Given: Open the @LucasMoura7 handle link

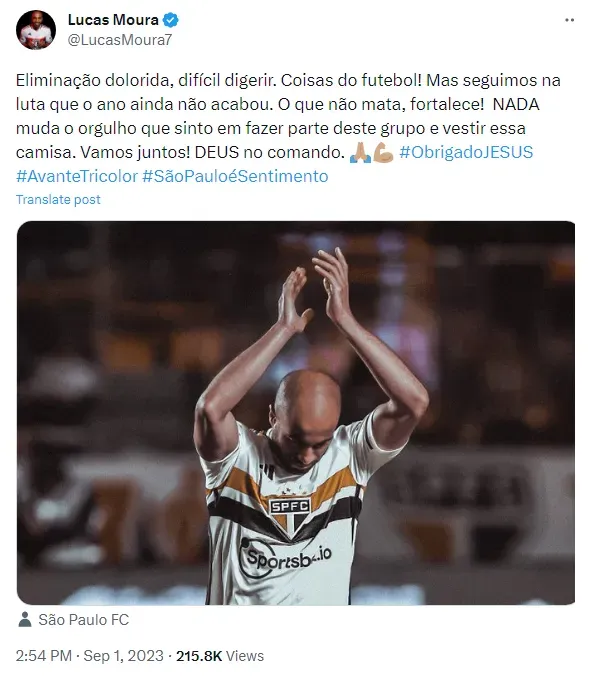Looking at the screenshot, I should tap(120, 40).
